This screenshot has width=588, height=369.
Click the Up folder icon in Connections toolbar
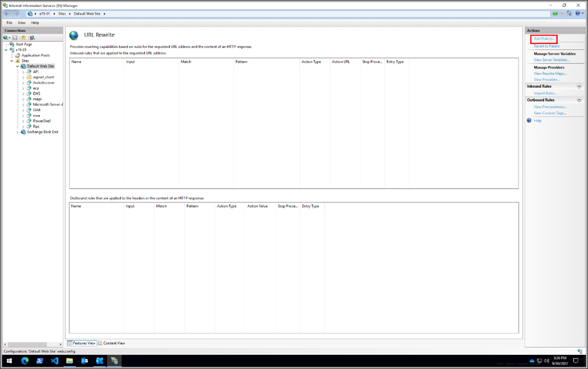point(23,38)
